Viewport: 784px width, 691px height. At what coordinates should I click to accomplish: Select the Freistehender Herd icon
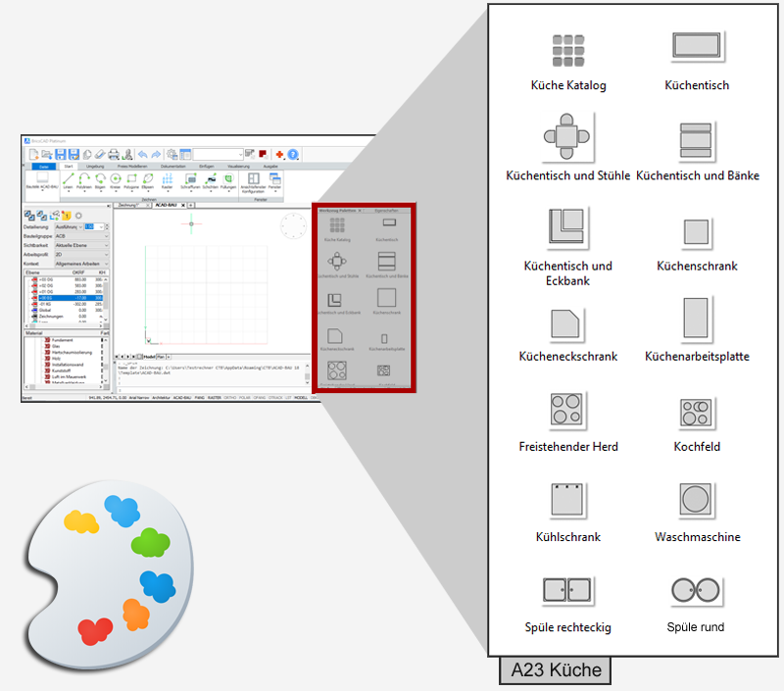point(568,413)
